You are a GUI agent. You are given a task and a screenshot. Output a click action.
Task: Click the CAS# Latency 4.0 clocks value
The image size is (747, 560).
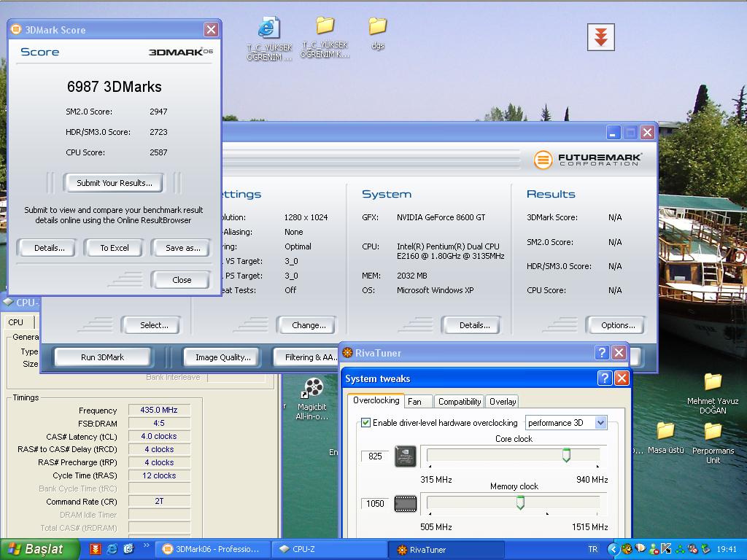click(159, 436)
